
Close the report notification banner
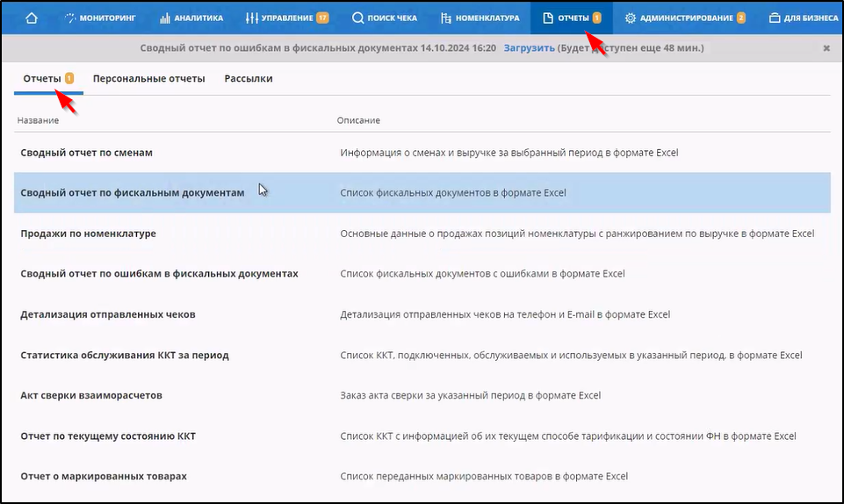(x=826, y=48)
